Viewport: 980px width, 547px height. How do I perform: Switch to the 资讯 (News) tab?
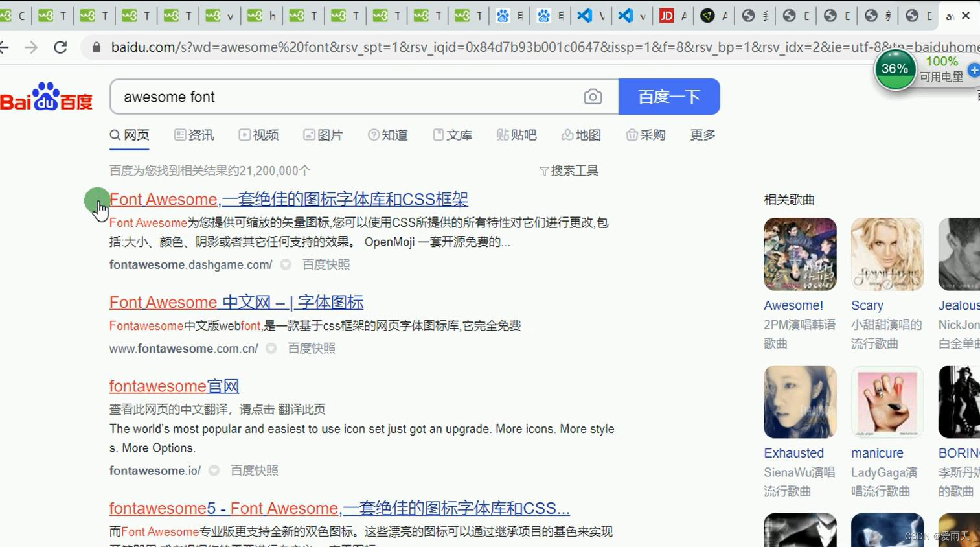pyautogui.click(x=194, y=135)
